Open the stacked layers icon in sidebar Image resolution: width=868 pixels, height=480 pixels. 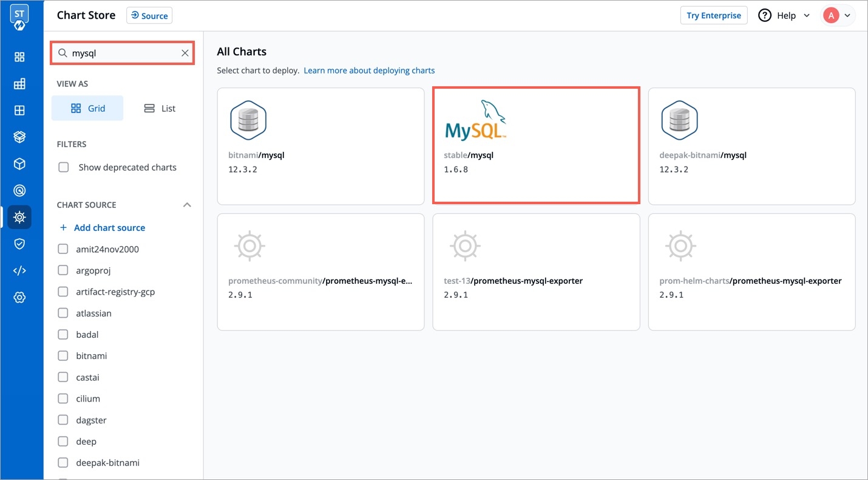pos(19,137)
